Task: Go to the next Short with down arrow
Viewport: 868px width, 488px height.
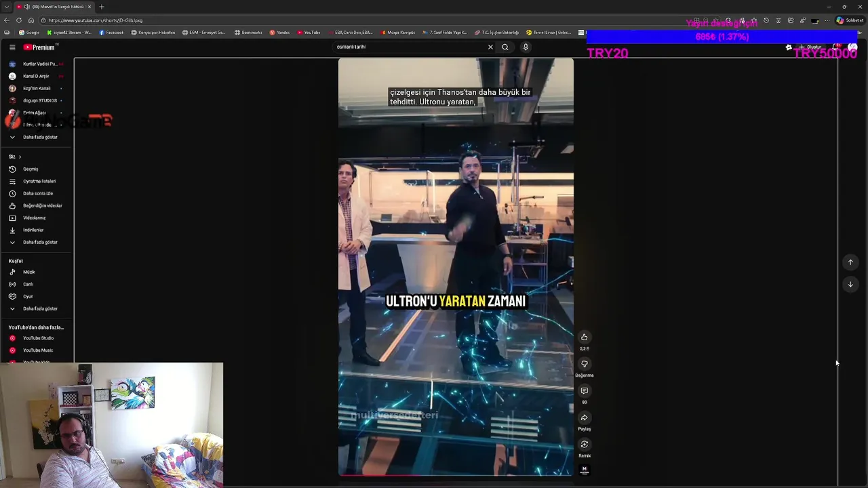Action: pyautogui.click(x=850, y=285)
